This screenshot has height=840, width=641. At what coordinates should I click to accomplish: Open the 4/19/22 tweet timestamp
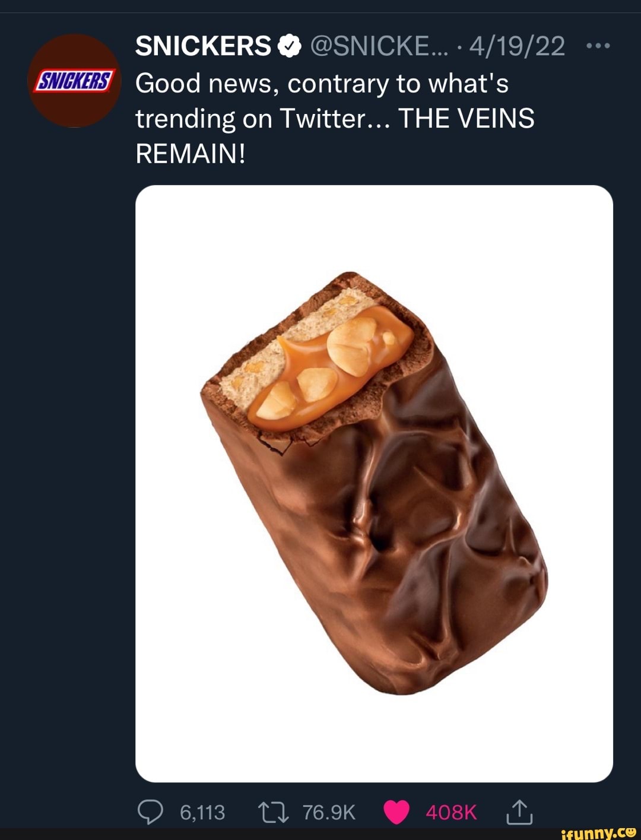click(x=516, y=46)
